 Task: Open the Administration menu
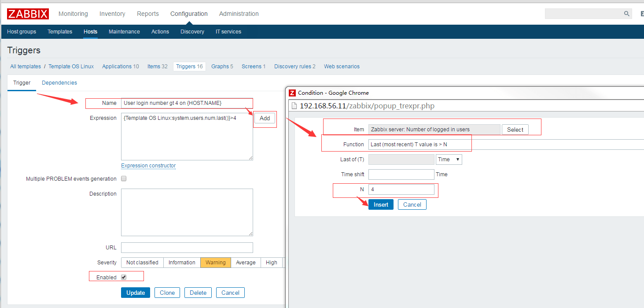click(239, 14)
